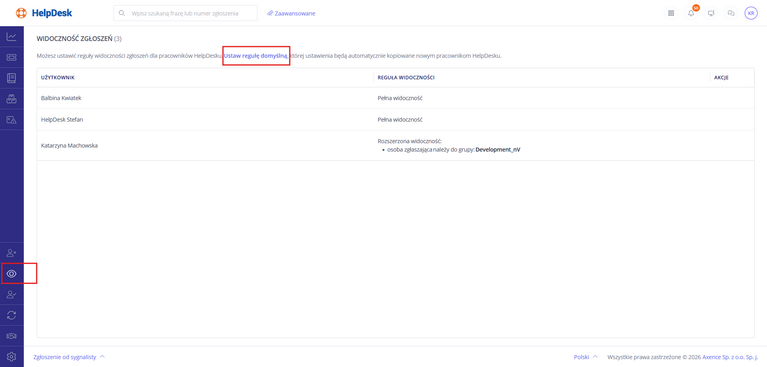
Task: Click the WIDOCZNOŚĆ ZGŁOSZEŃ page heading
Action: pos(75,38)
